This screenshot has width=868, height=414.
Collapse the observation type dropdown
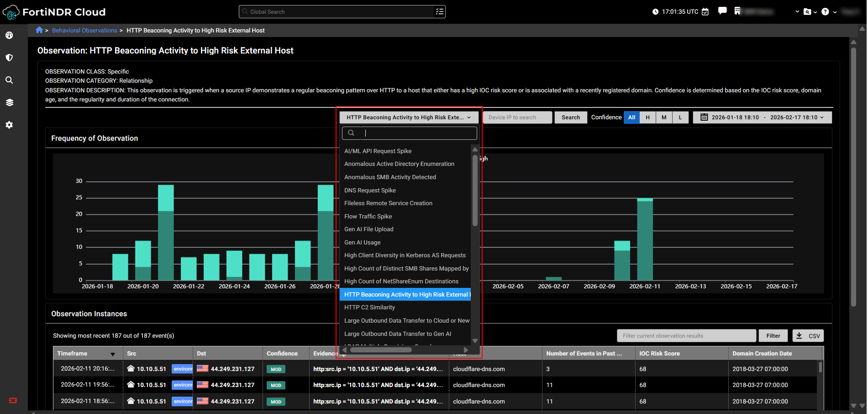408,117
